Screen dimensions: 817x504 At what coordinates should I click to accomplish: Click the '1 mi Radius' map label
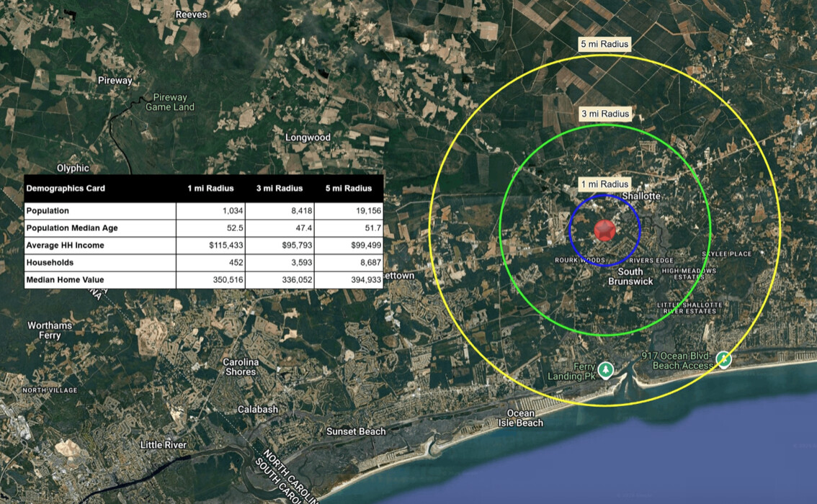[x=604, y=184]
